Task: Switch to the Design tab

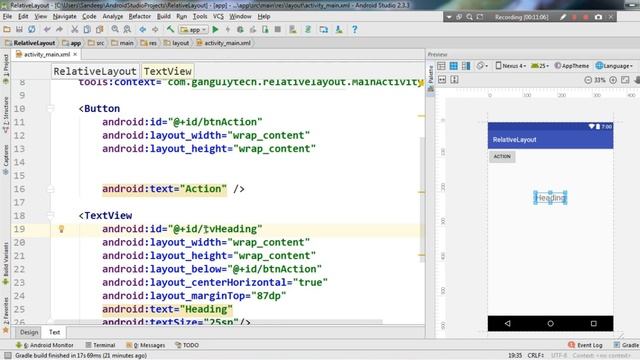Action: 29,332
